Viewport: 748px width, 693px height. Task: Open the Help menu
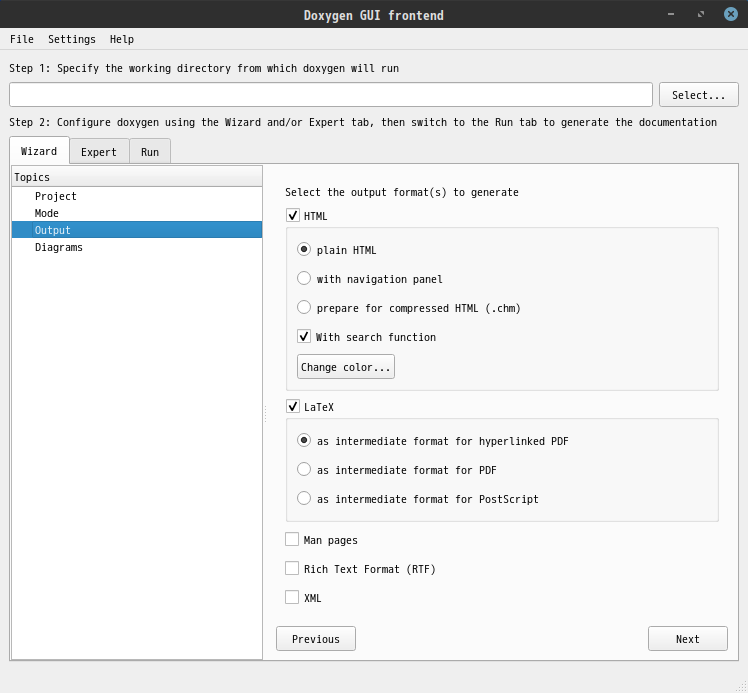(x=122, y=39)
